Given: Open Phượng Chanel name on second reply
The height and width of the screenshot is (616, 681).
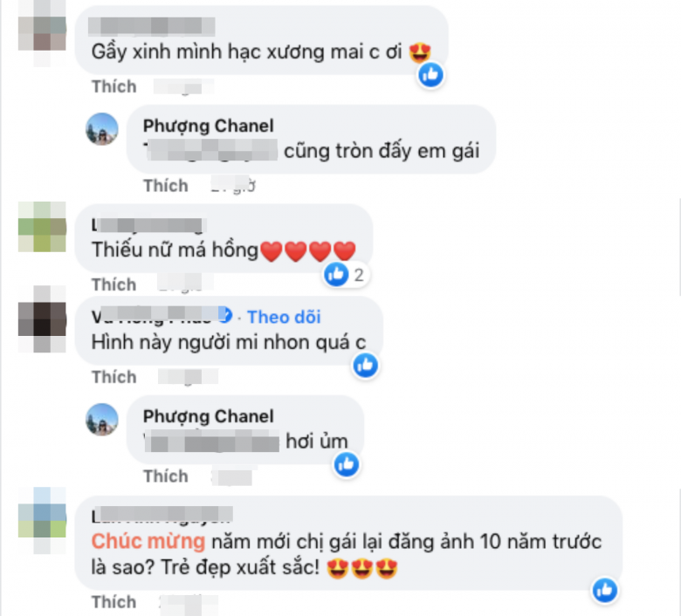Looking at the screenshot, I should (209, 416).
